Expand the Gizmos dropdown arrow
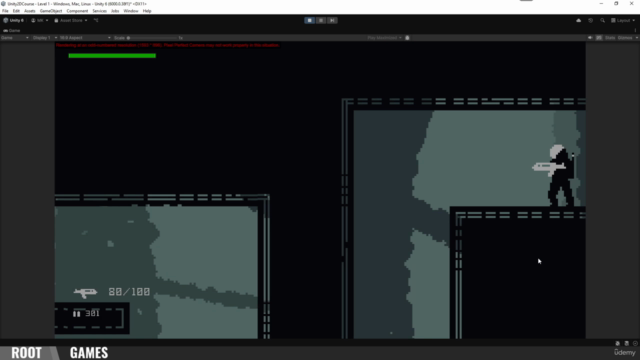Image resolution: width=640 pixels, height=360 pixels. coord(637,38)
